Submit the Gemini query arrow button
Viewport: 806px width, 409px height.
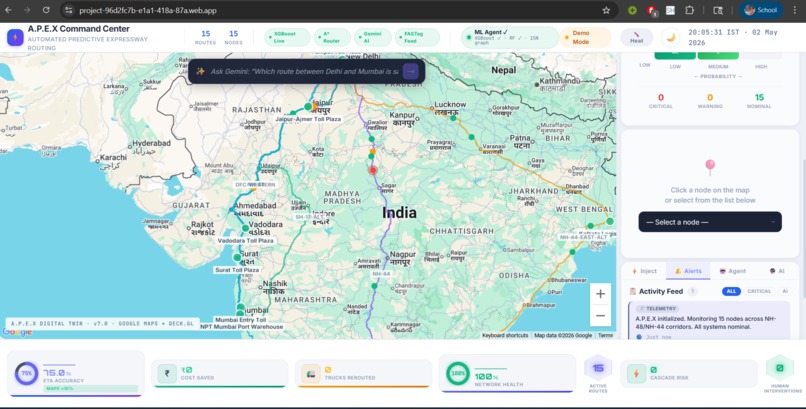[x=411, y=71]
